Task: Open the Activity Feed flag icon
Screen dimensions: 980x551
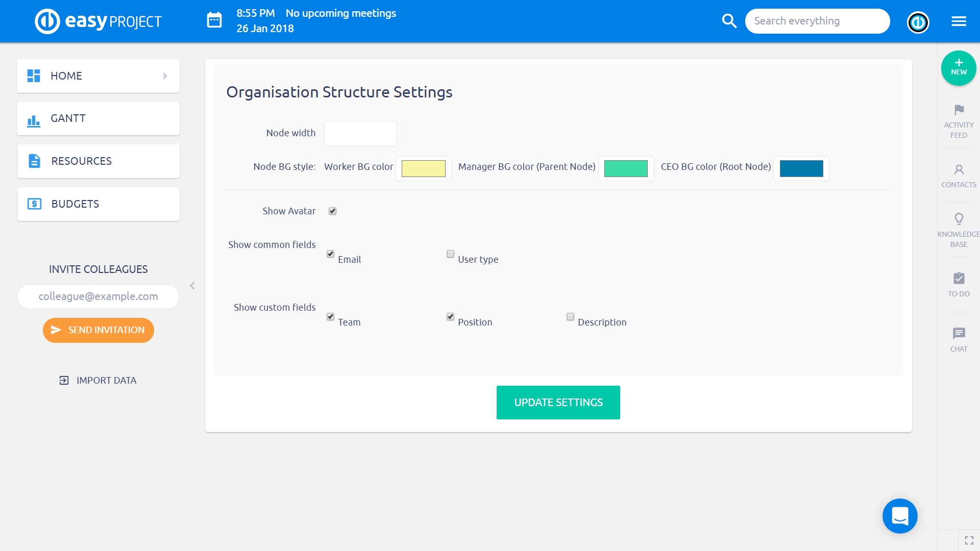Action: (x=959, y=110)
